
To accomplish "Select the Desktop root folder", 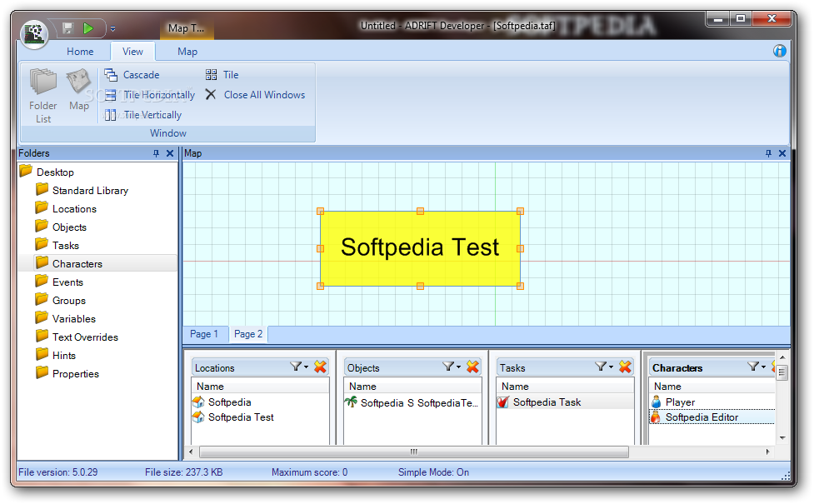I will pos(55,172).
